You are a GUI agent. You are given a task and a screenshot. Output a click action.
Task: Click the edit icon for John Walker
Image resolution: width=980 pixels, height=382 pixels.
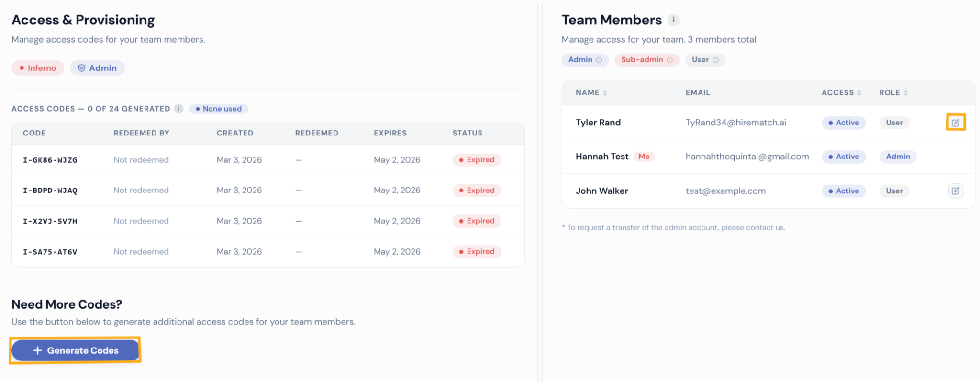click(956, 191)
